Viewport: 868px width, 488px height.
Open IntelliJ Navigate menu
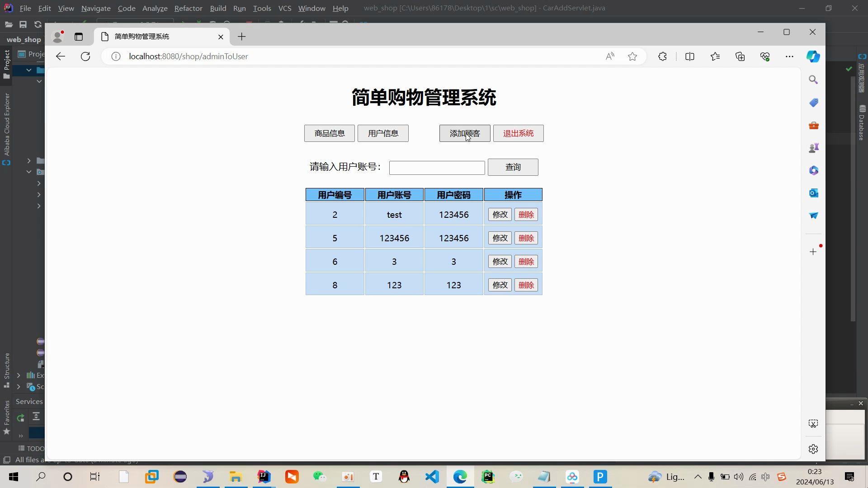96,8
